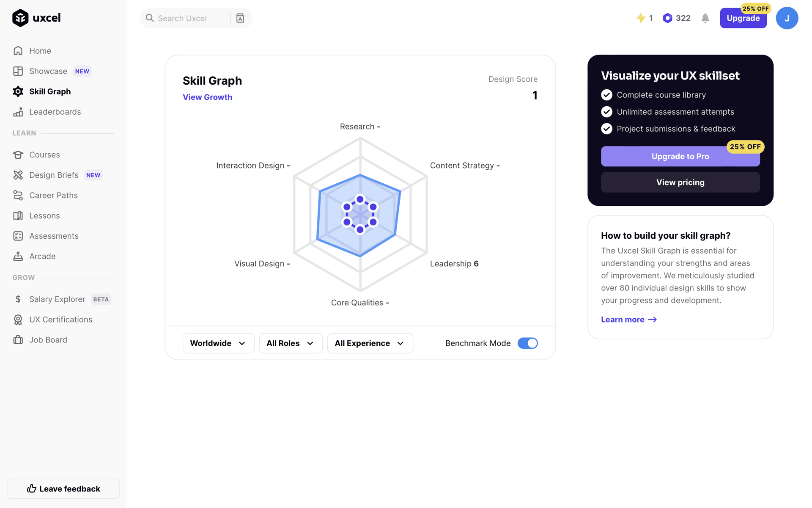This screenshot has width=812, height=508.
Task: Open the Worldwide region dropdown
Action: (218, 343)
